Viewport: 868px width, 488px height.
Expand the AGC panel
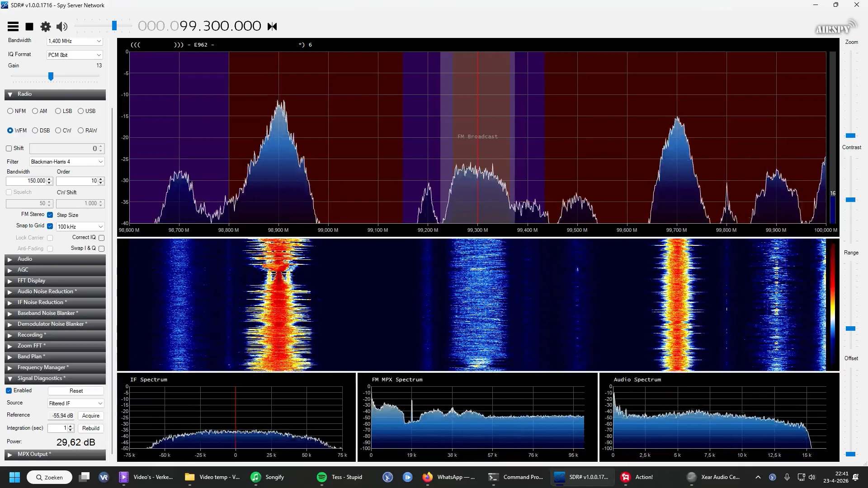tap(55, 270)
